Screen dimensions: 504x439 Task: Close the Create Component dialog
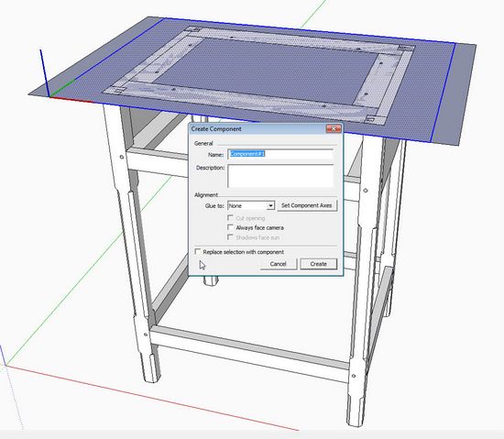pos(334,129)
